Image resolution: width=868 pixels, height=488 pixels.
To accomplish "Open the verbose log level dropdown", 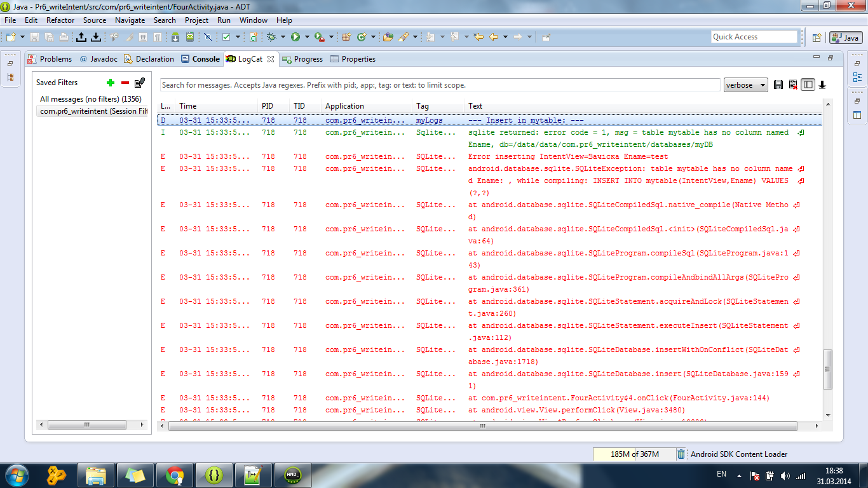I will pyautogui.click(x=745, y=85).
